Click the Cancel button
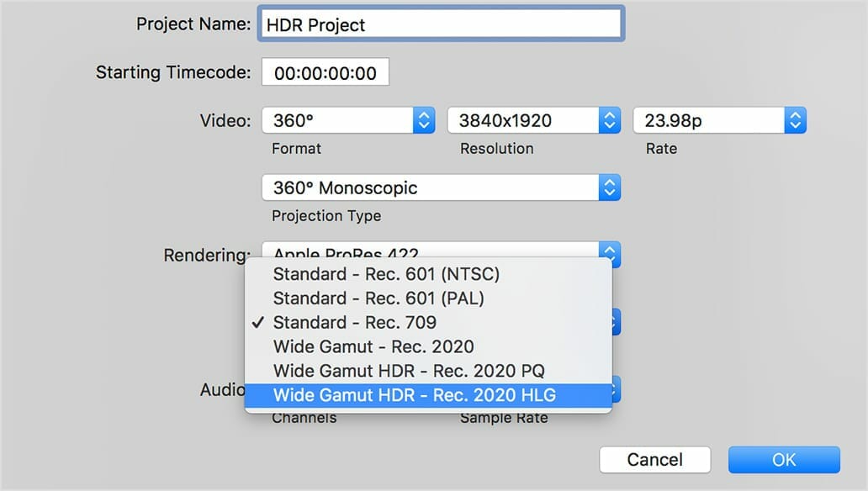 coord(655,459)
